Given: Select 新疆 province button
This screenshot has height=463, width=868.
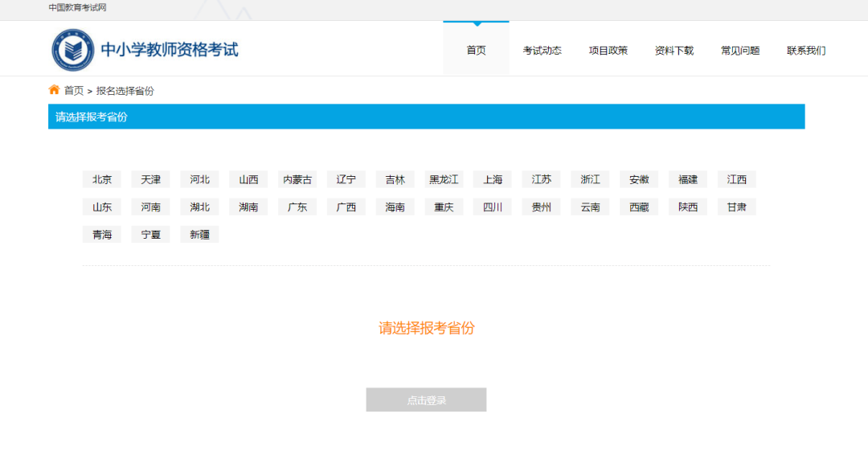Looking at the screenshot, I should 199,234.
